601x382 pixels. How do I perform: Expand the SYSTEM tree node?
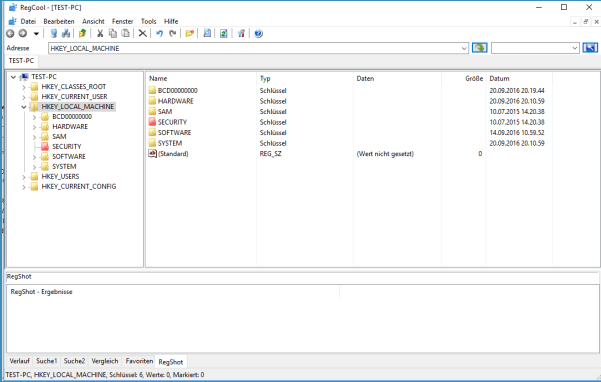(34, 167)
